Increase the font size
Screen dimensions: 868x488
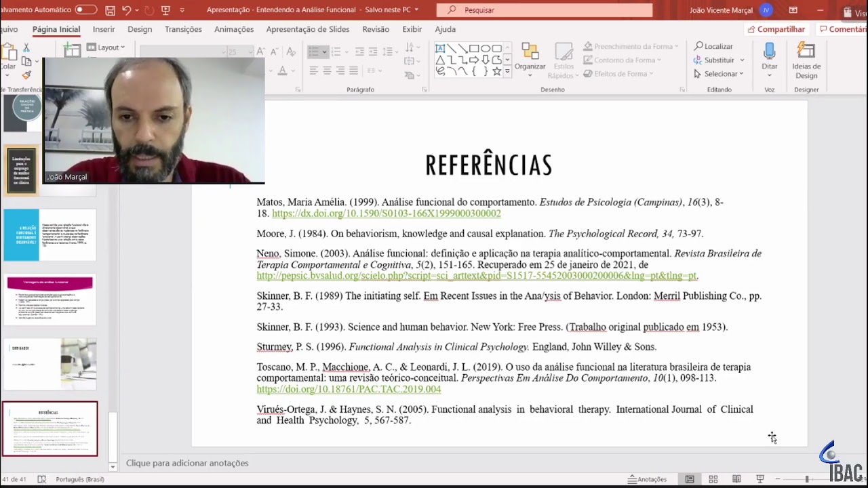[x=261, y=52]
